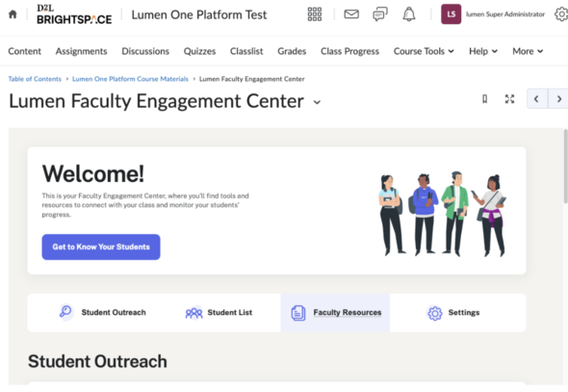
Task: Follow the Table of Contents breadcrumb
Action: click(x=35, y=79)
